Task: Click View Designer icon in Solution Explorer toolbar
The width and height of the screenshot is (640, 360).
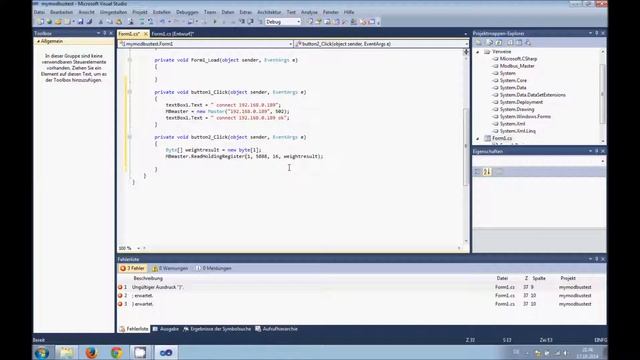Action: [x=519, y=42]
